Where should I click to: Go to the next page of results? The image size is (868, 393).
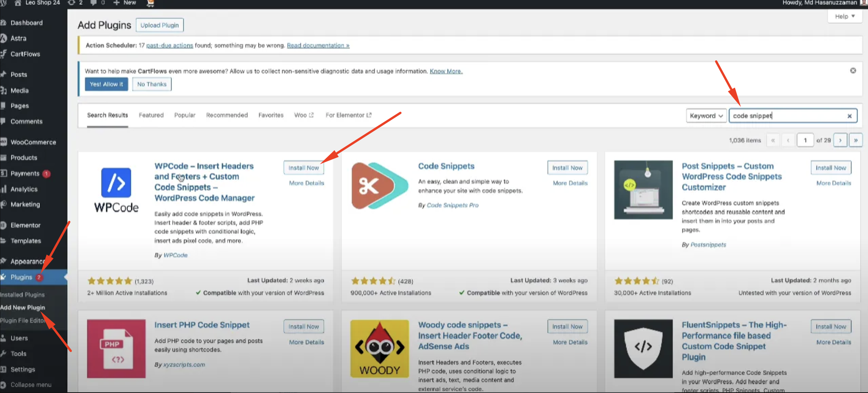click(840, 140)
